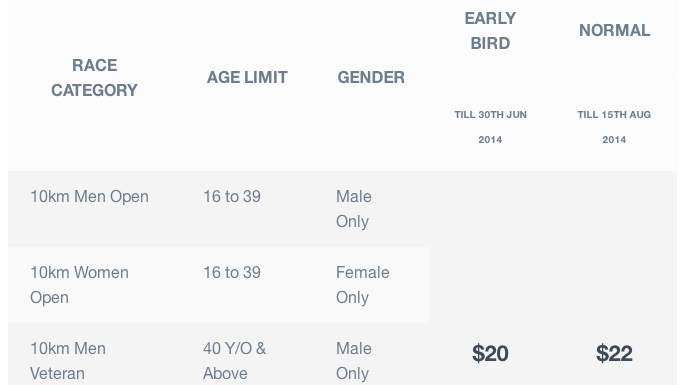
Task: Click the TILL 30TH JUN 2014 text
Action: (x=490, y=127)
